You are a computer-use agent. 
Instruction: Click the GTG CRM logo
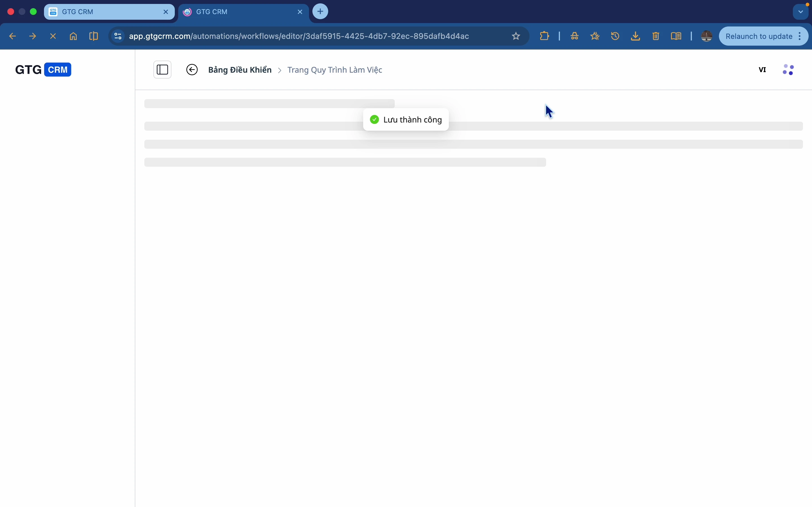(x=43, y=70)
